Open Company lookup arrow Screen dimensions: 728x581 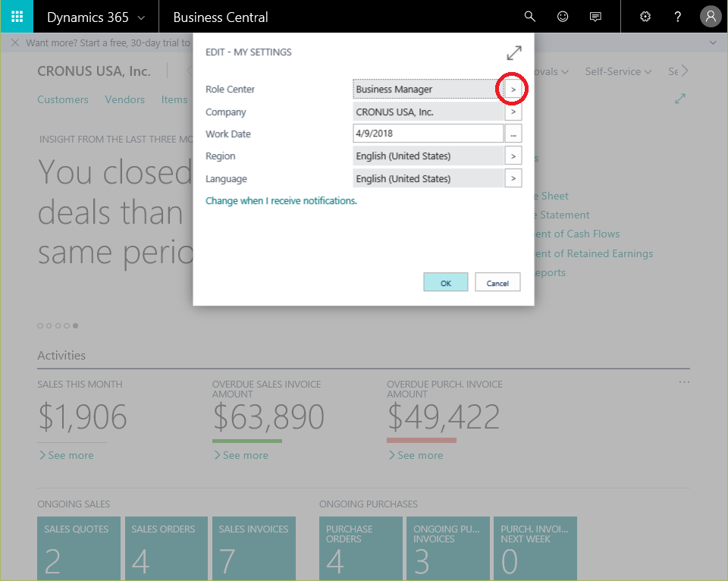[x=513, y=111]
